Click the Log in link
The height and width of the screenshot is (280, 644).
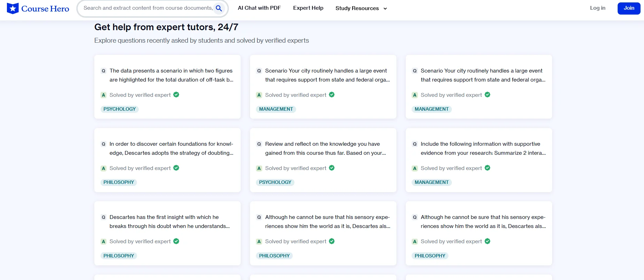pyautogui.click(x=598, y=8)
